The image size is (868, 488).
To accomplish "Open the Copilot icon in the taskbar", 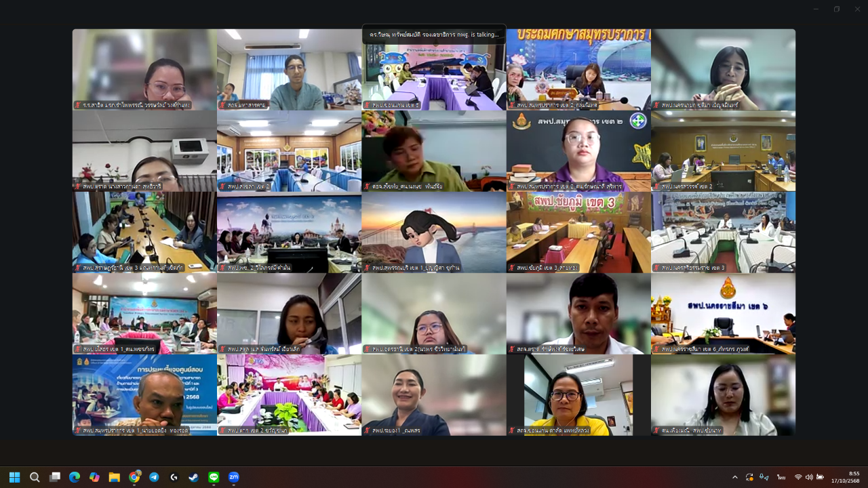I will (94, 477).
